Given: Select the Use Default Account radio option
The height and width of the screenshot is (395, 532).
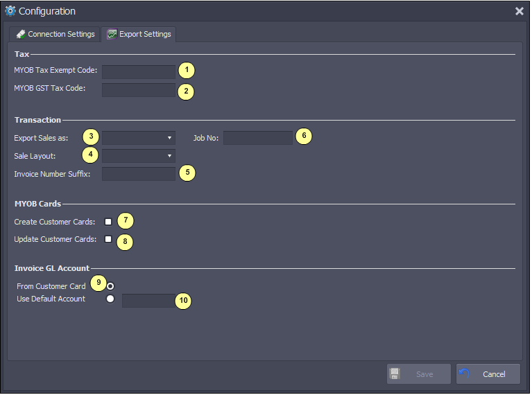Looking at the screenshot, I should [110, 299].
